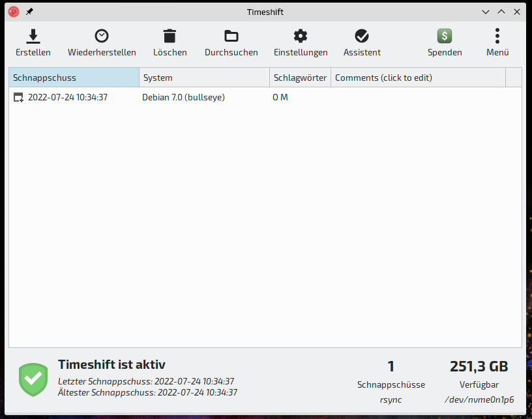Open Wiederherstellen to restore a snapshot
532x419 pixels.
102,42
